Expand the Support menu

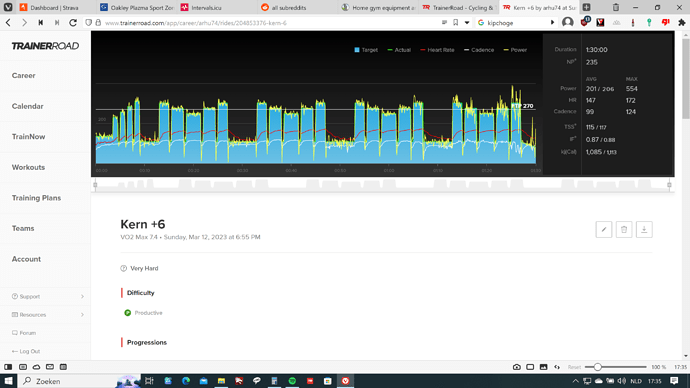[48, 296]
